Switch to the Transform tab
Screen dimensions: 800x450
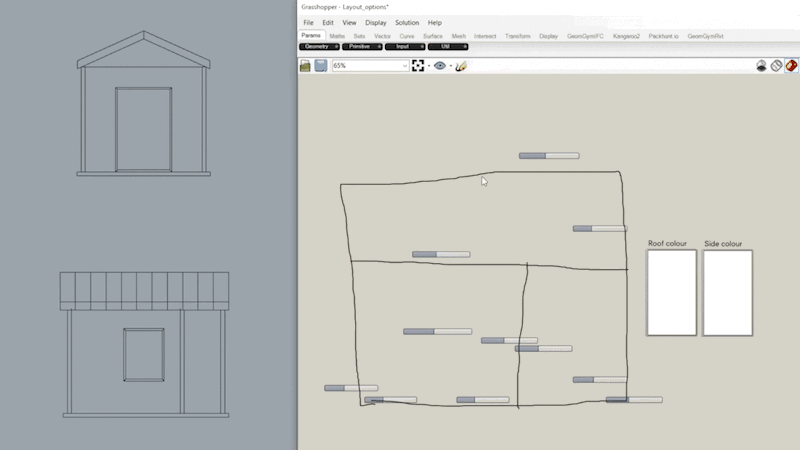tap(518, 36)
